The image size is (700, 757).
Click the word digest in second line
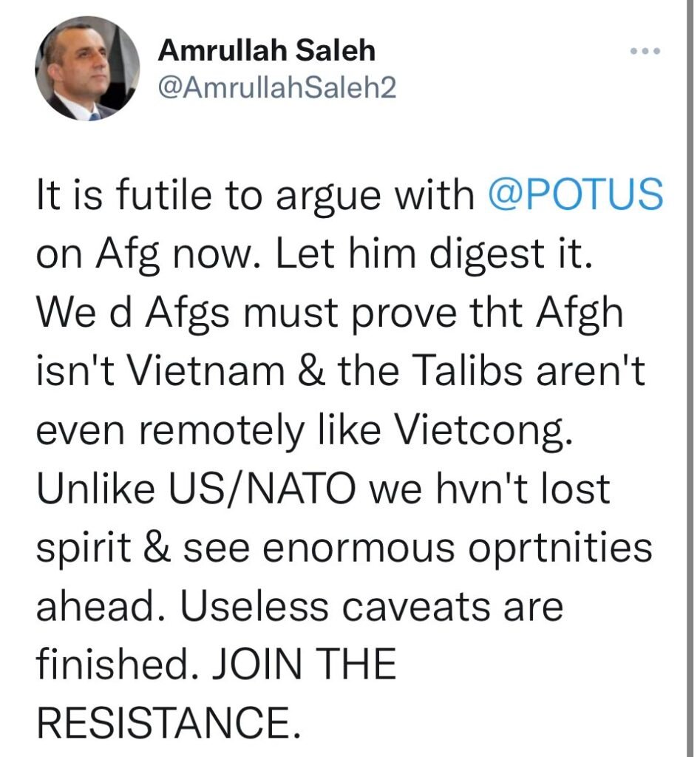tap(489, 254)
